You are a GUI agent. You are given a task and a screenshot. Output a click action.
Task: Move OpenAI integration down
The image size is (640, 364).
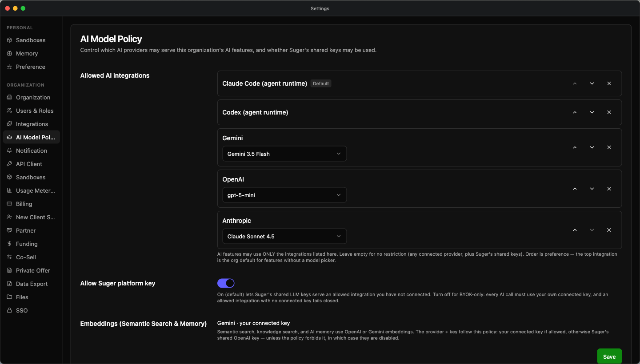point(592,189)
